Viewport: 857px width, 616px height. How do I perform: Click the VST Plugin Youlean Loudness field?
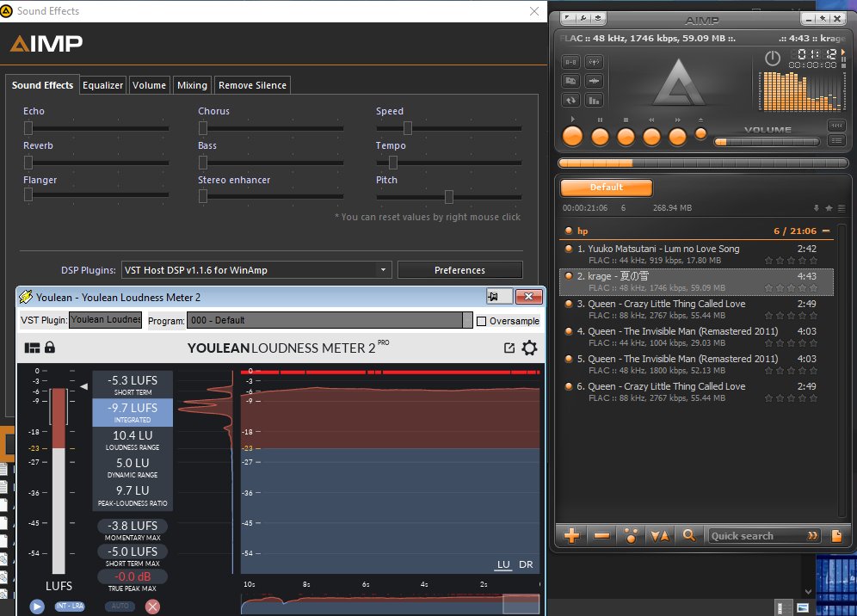pos(106,320)
